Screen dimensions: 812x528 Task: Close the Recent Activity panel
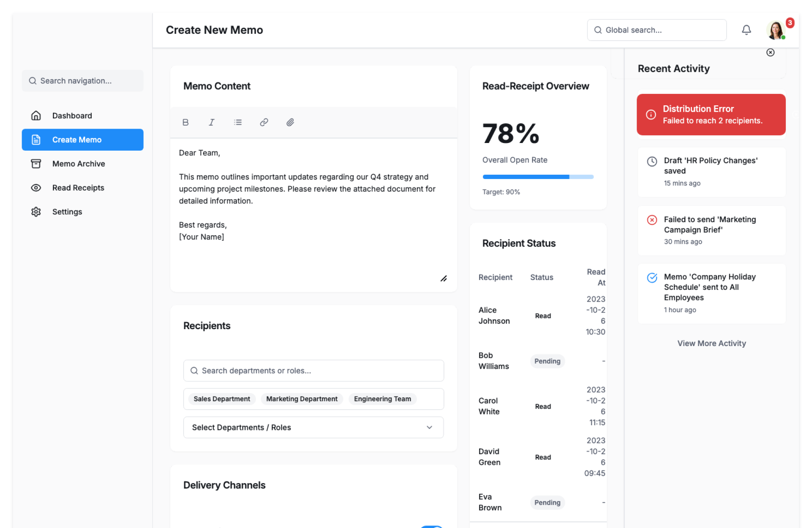770,52
